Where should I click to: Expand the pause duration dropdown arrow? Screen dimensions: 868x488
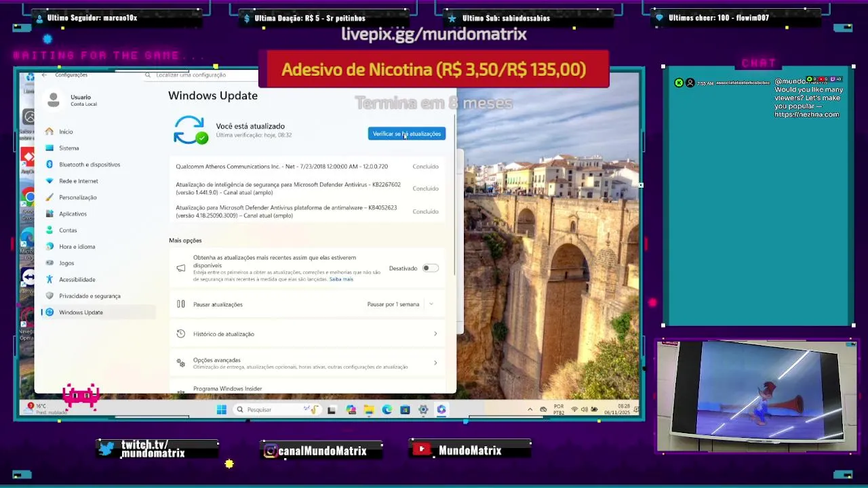click(x=431, y=304)
